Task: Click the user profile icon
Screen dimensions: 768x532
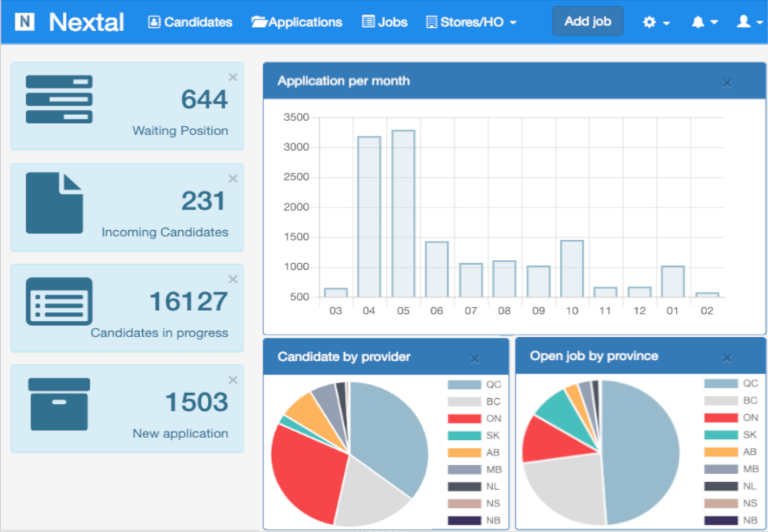Action: [743, 22]
